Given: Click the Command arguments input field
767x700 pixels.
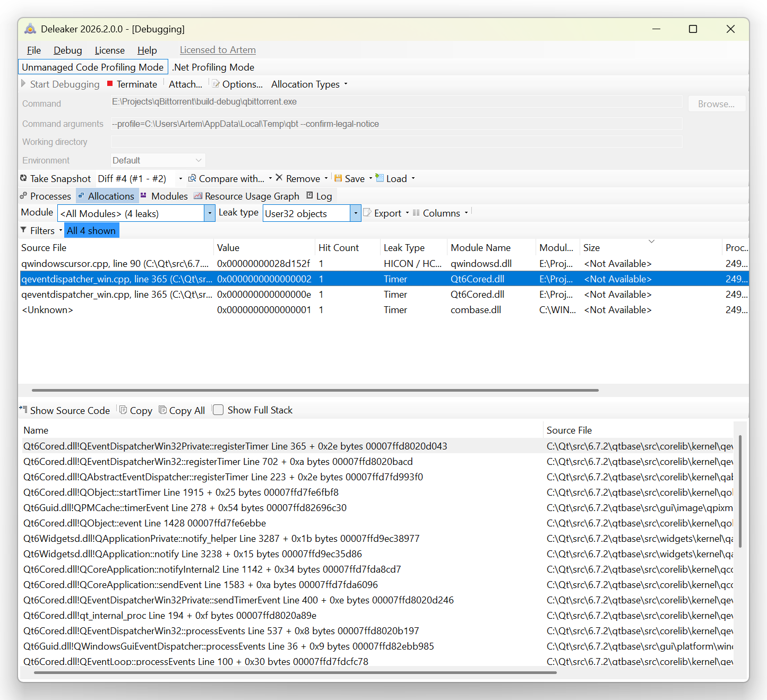Looking at the screenshot, I should click(x=397, y=124).
